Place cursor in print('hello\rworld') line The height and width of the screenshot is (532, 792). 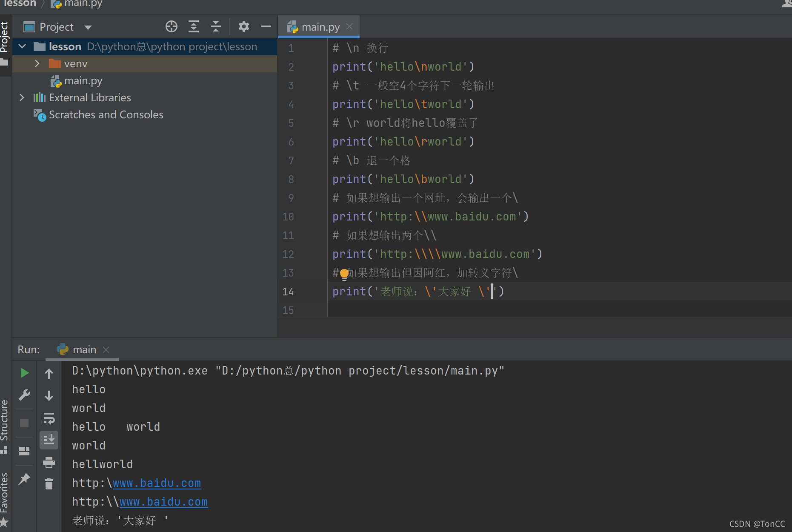[x=403, y=142]
